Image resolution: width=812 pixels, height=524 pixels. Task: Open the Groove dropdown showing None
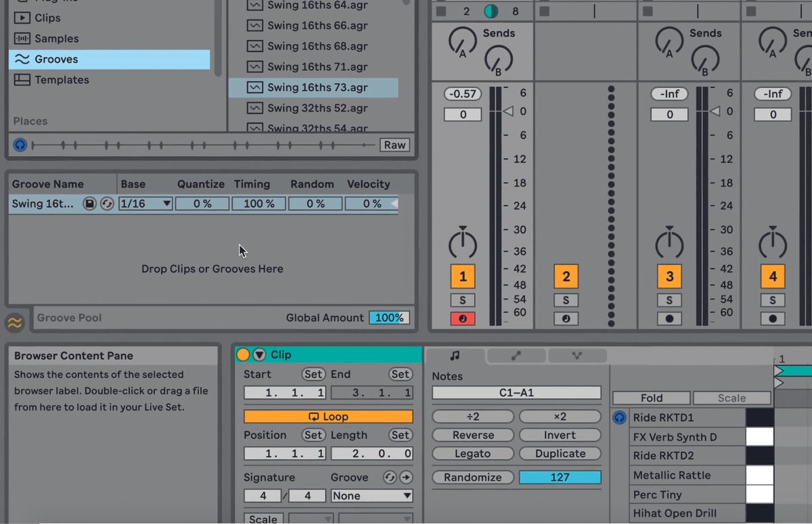pyautogui.click(x=371, y=495)
